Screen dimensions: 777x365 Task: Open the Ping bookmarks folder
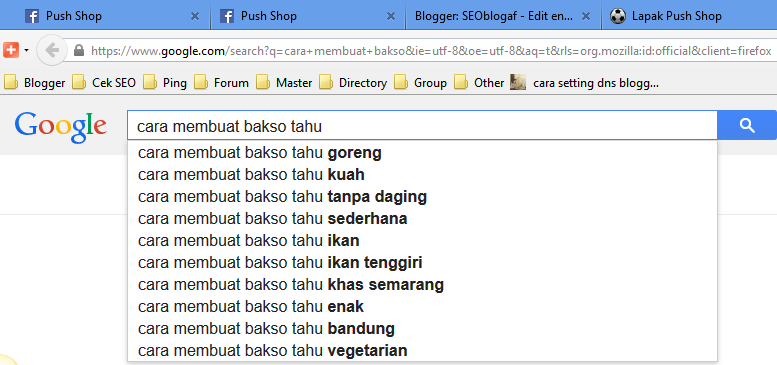[165, 83]
